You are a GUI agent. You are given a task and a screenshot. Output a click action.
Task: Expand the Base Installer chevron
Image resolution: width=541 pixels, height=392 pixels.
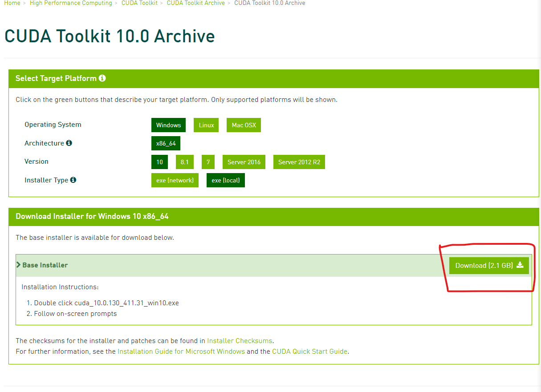(x=19, y=265)
